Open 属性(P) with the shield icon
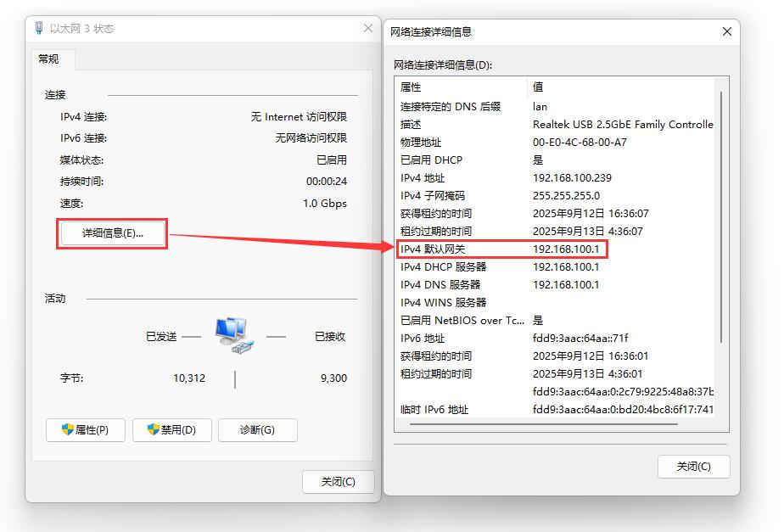 coord(86,430)
